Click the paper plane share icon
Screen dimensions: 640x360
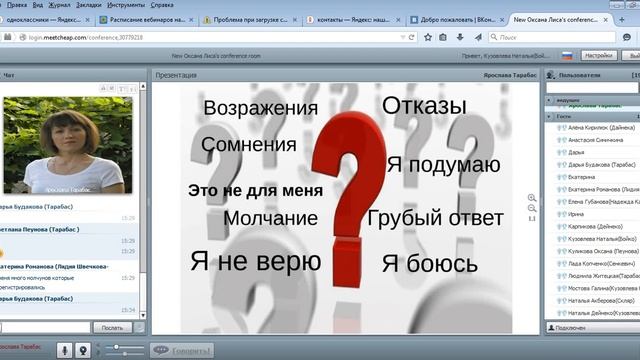click(478, 37)
